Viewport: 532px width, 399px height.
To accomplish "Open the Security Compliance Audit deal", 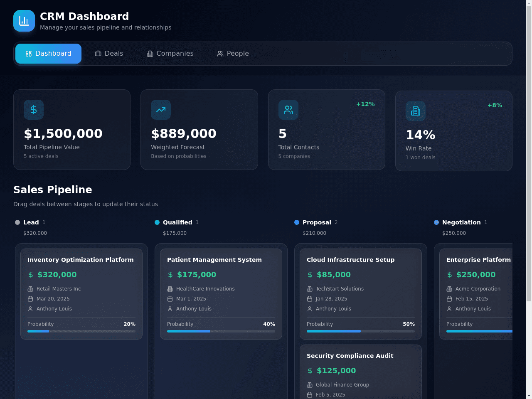I will click(361, 372).
